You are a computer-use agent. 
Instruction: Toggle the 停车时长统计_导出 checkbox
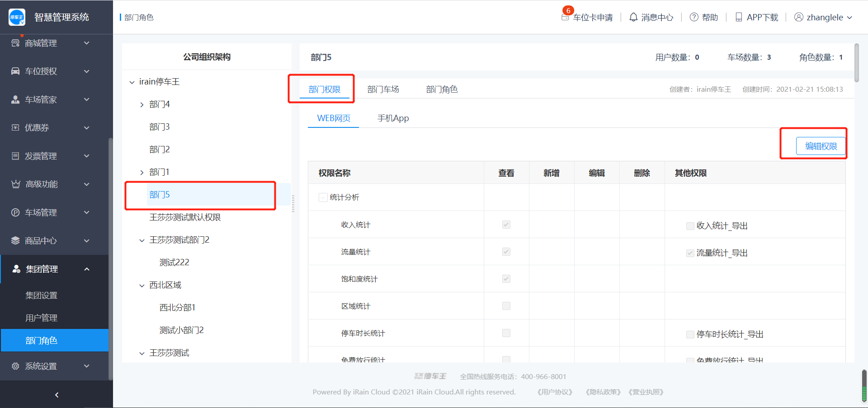(x=690, y=334)
